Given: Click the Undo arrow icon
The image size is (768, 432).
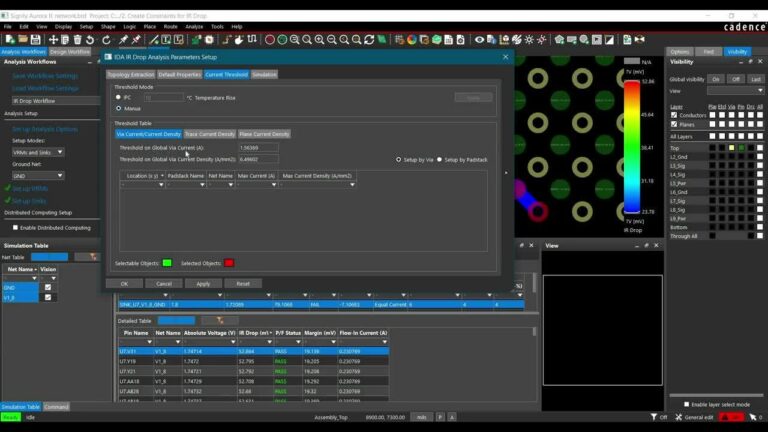Looking at the screenshot, I should pyautogui.click(x=90, y=40).
